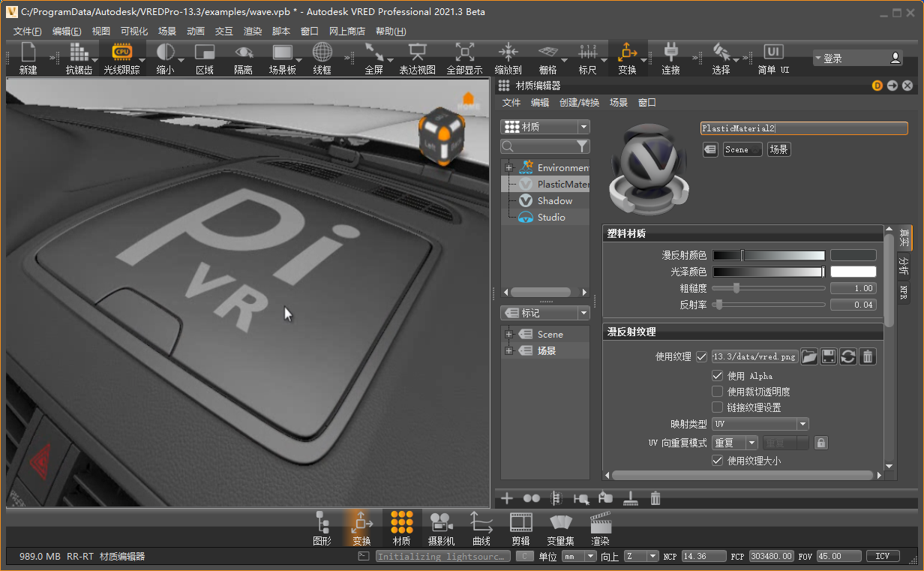Click the 连接 connect plug icon
The image size is (924, 571).
pyautogui.click(x=670, y=53)
